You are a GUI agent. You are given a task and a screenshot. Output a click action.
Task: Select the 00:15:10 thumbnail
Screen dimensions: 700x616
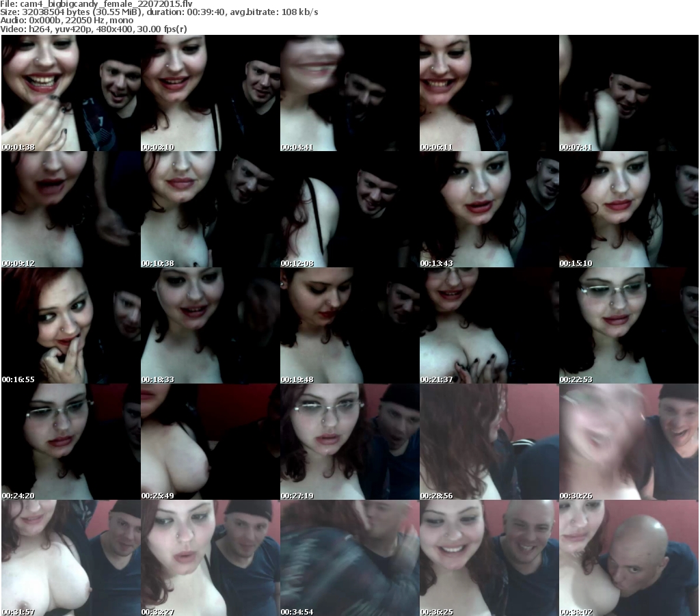coord(628,209)
